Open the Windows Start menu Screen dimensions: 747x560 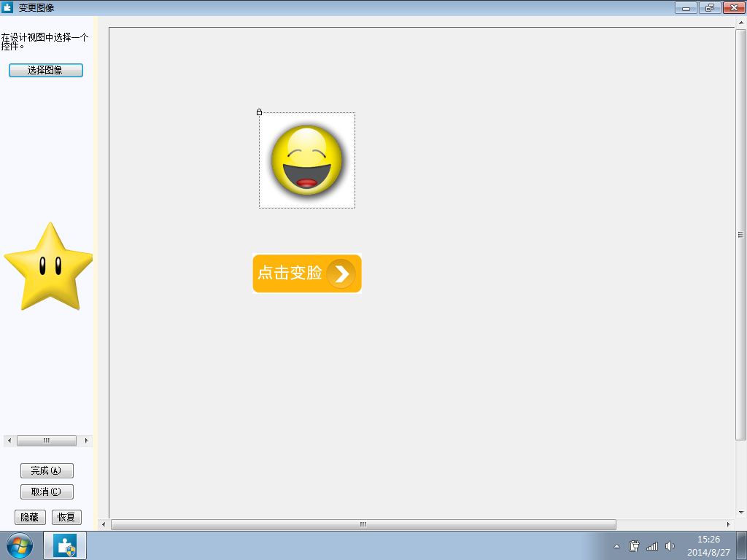(20, 545)
